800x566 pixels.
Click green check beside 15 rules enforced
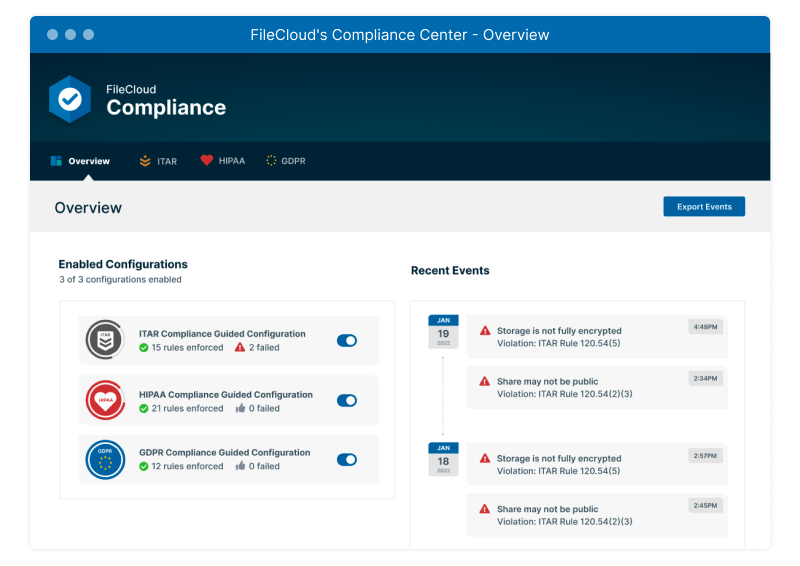click(144, 348)
